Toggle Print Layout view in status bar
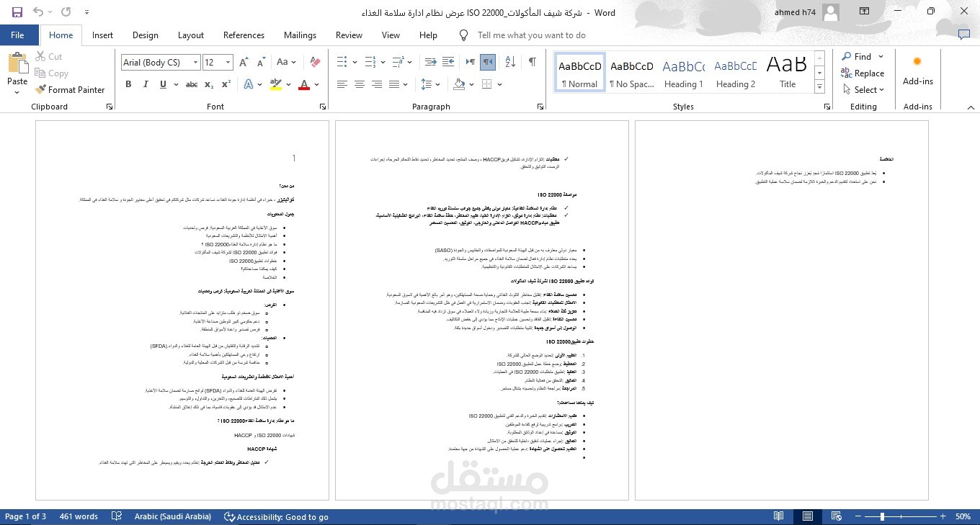 808,516
